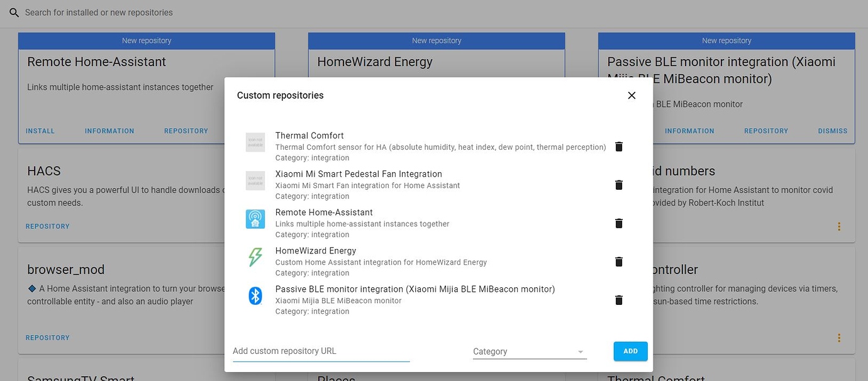The width and height of the screenshot is (868, 381).
Task: Click the HACS card title
Action: tap(44, 171)
